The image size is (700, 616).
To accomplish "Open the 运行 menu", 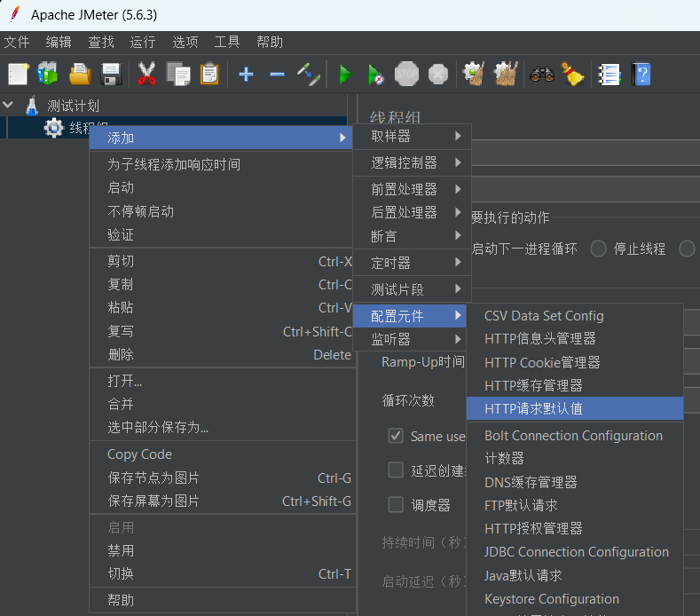I will 143,42.
